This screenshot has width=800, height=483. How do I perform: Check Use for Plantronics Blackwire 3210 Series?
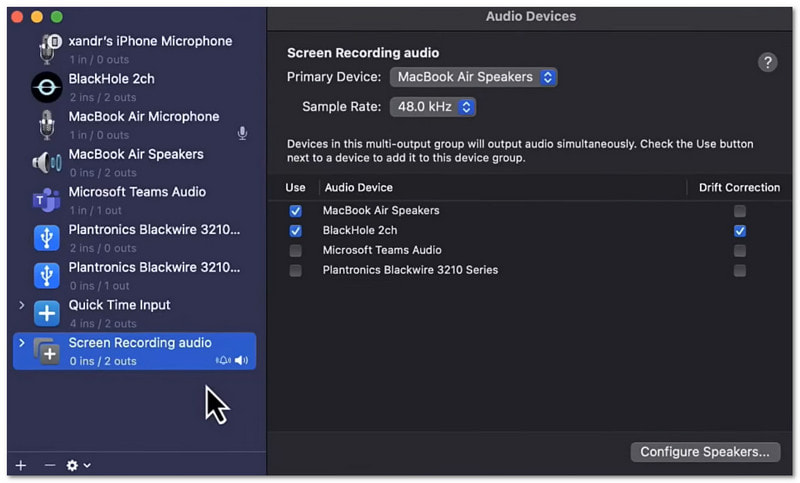click(295, 270)
